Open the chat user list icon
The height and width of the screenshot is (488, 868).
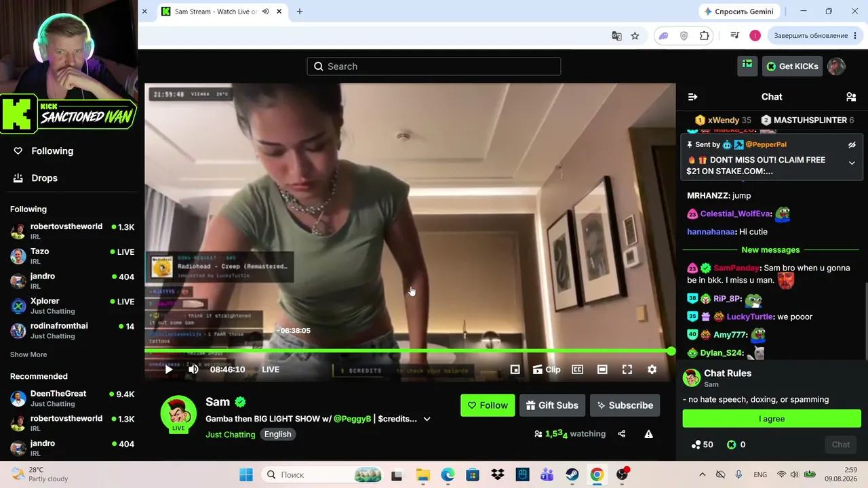pos(851,97)
